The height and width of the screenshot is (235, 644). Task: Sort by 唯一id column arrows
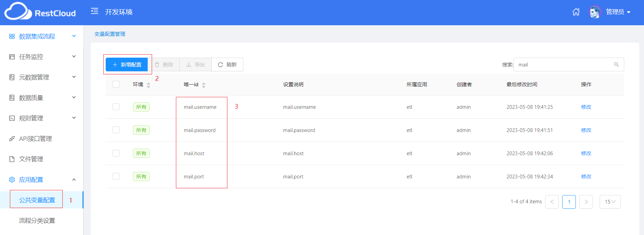click(204, 85)
